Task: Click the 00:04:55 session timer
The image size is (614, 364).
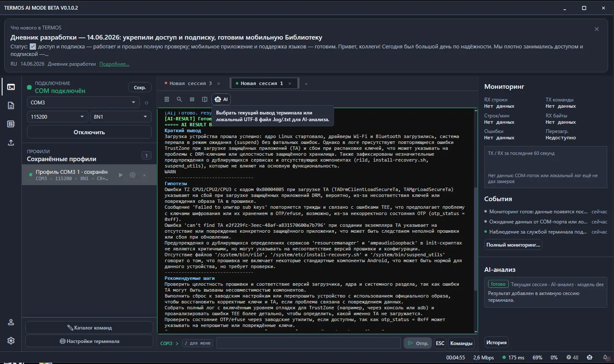Action: click(456, 358)
